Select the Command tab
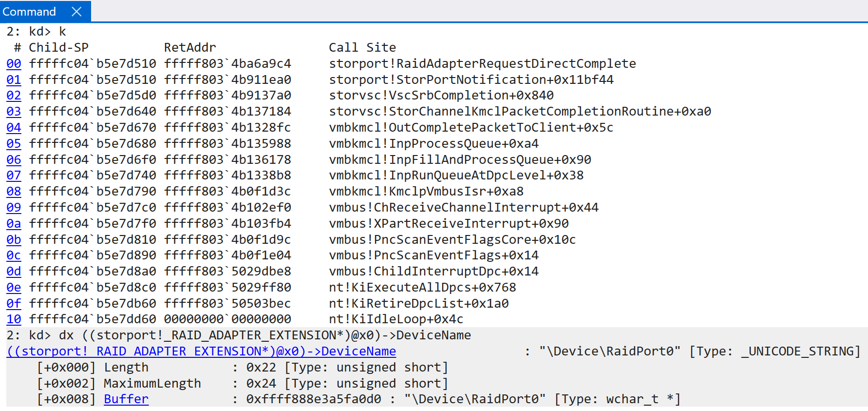This screenshot has width=868, height=411. (x=30, y=11)
